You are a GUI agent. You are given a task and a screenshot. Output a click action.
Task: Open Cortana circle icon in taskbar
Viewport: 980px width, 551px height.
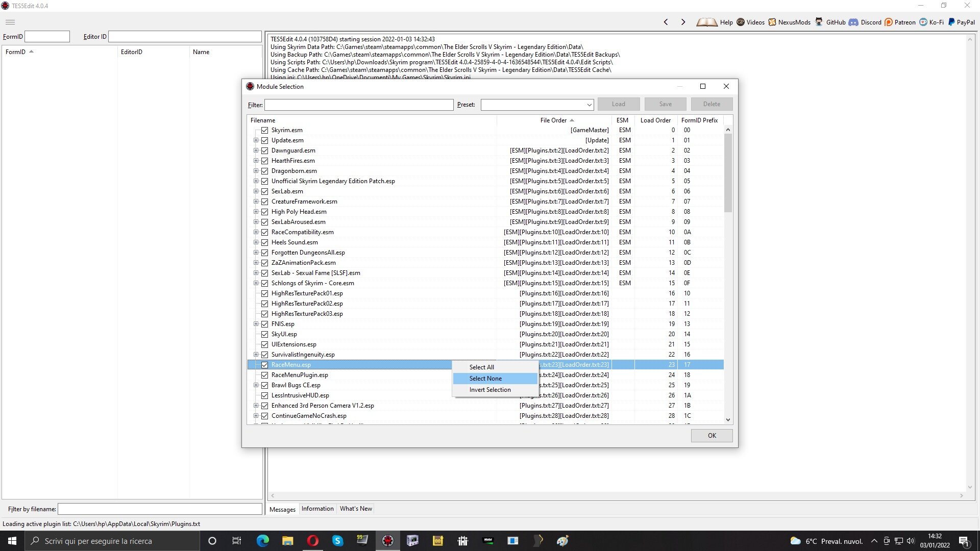click(x=212, y=541)
